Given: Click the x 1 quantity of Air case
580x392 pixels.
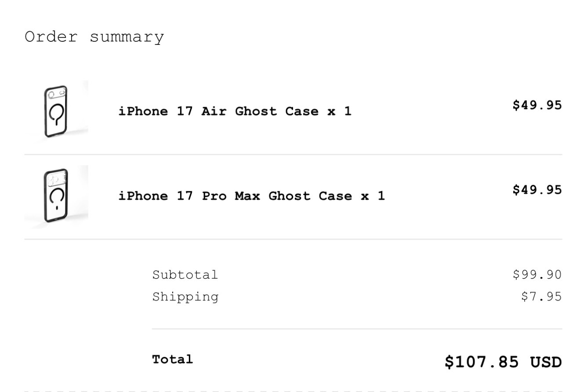Looking at the screenshot, I should click(339, 111).
